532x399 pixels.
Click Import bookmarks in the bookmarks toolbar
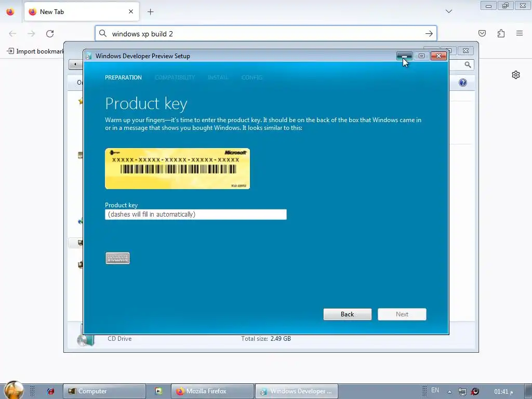pyautogui.click(x=36, y=51)
